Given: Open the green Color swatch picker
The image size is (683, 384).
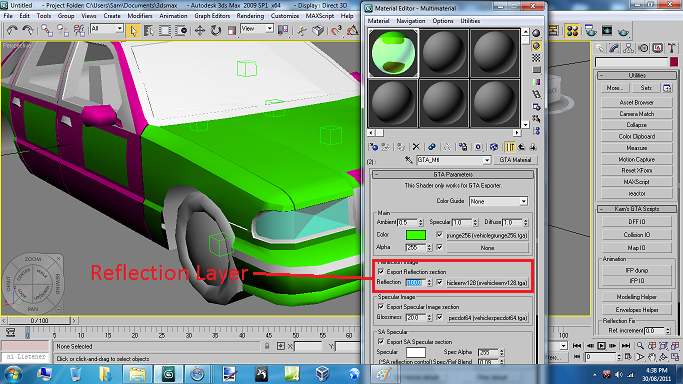Looking at the screenshot, I should (x=416, y=235).
